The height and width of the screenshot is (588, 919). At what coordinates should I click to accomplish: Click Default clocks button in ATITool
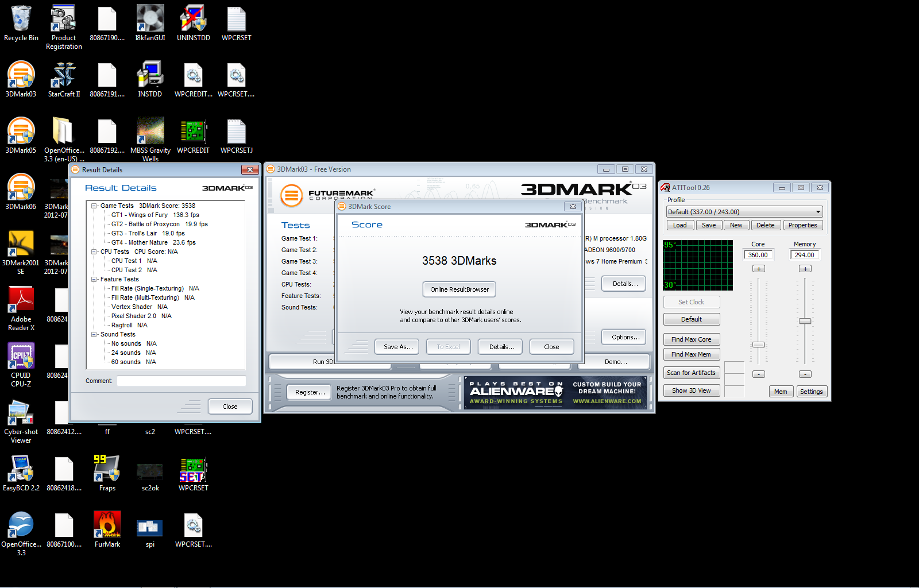(692, 319)
